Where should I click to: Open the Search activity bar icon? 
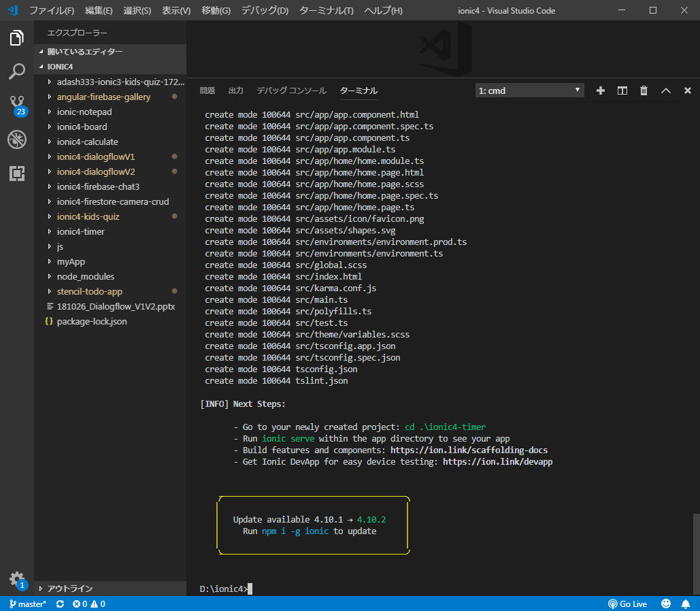[16, 71]
